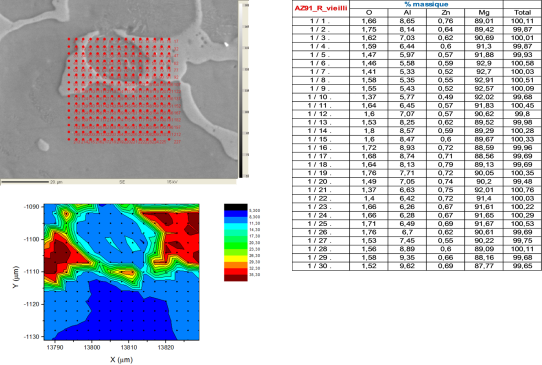The image size is (542, 365).
Task: Select the O column header
Action: coord(369,12)
